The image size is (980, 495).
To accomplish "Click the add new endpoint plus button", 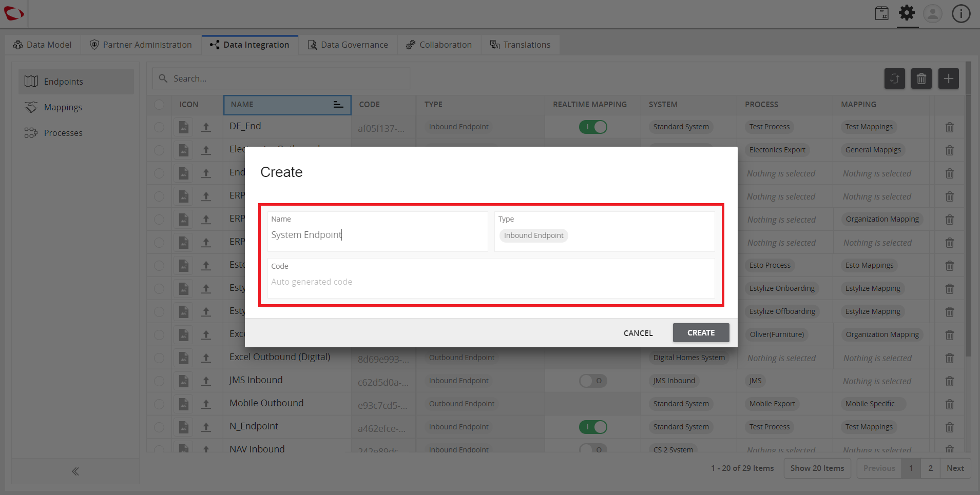I will pyautogui.click(x=949, y=78).
